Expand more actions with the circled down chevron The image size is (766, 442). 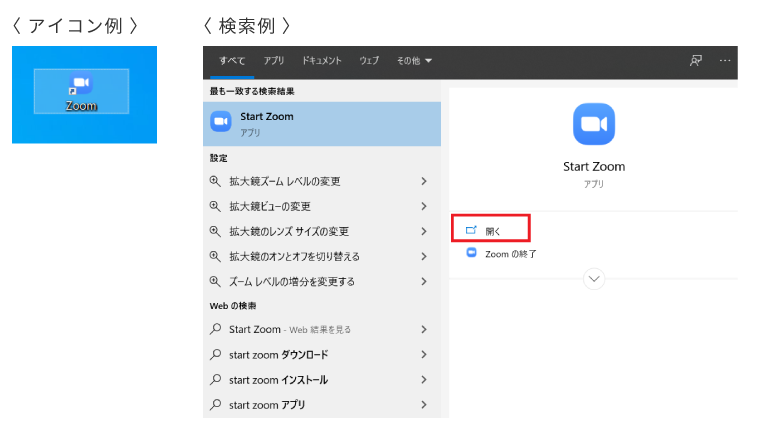tap(594, 279)
